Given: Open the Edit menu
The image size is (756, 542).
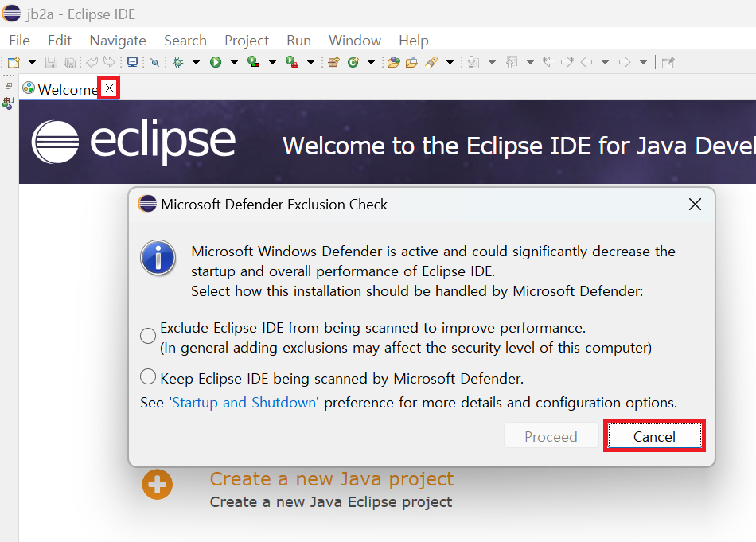Looking at the screenshot, I should pyautogui.click(x=60, y=41).
